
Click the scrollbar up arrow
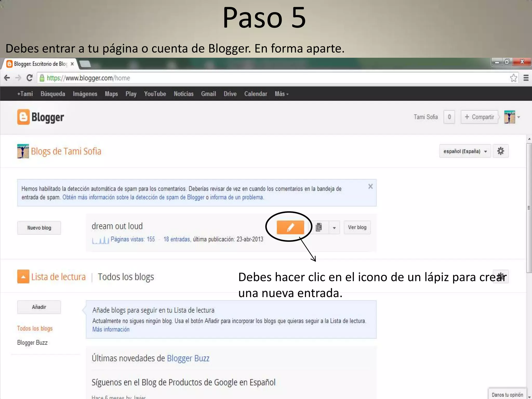(529, 139)
